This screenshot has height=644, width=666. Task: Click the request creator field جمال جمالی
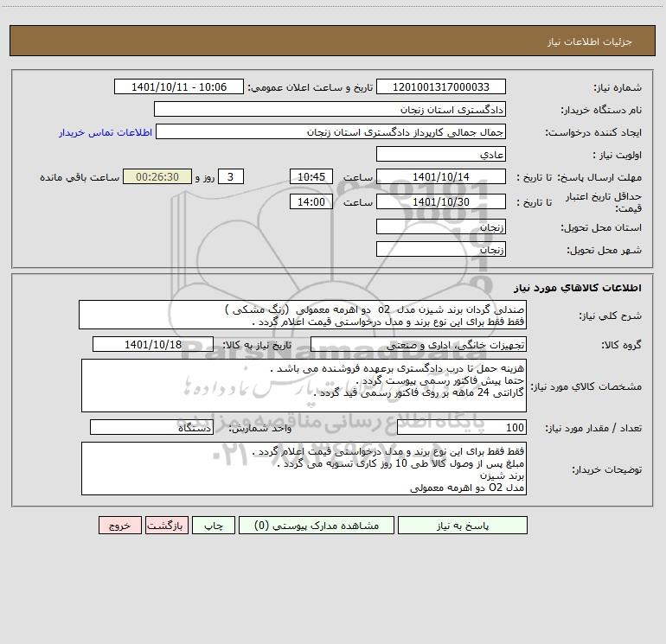point(331,131)
